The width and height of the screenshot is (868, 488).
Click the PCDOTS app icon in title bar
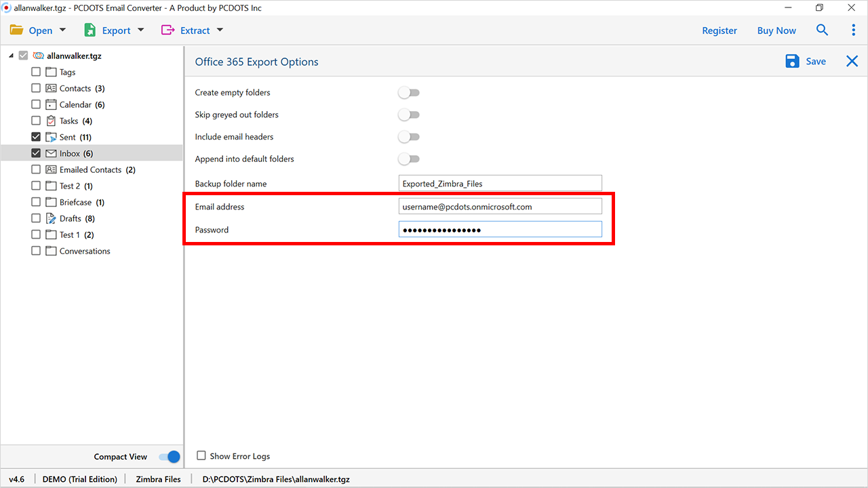coord(7,7)
